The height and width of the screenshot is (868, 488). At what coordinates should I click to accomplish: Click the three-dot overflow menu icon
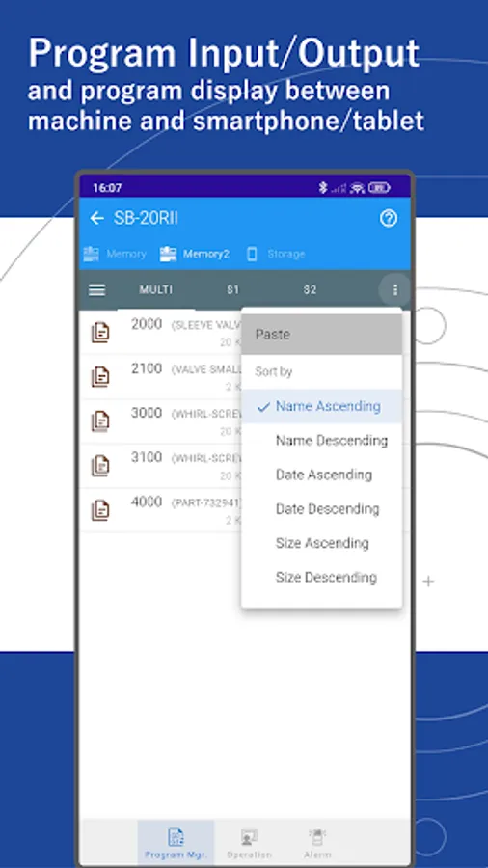395,290
